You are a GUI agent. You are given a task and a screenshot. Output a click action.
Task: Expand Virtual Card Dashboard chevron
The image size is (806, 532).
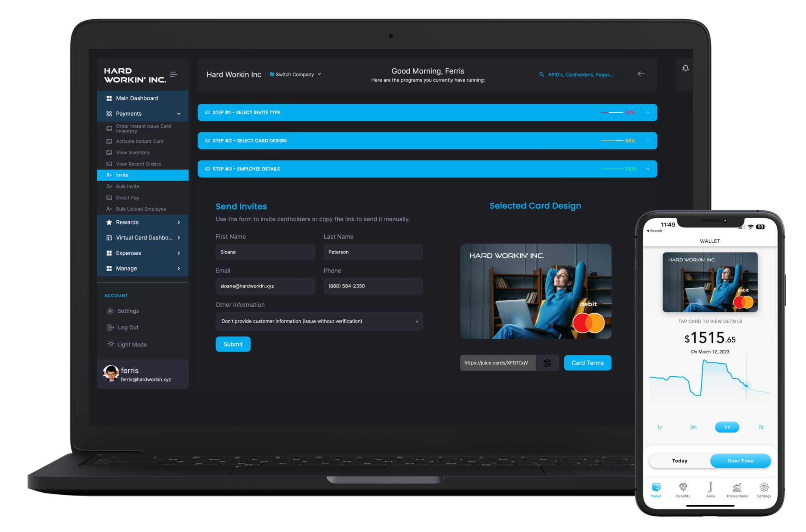(179, 237)
